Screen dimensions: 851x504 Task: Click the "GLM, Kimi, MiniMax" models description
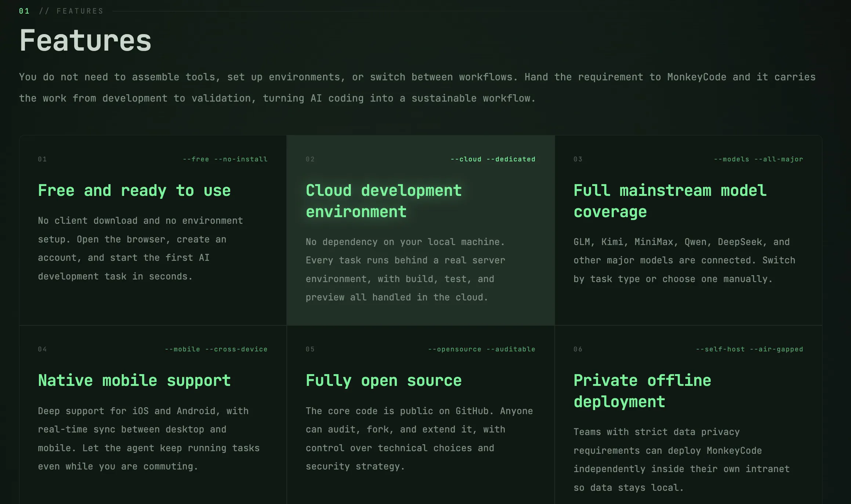coord(684,260)
